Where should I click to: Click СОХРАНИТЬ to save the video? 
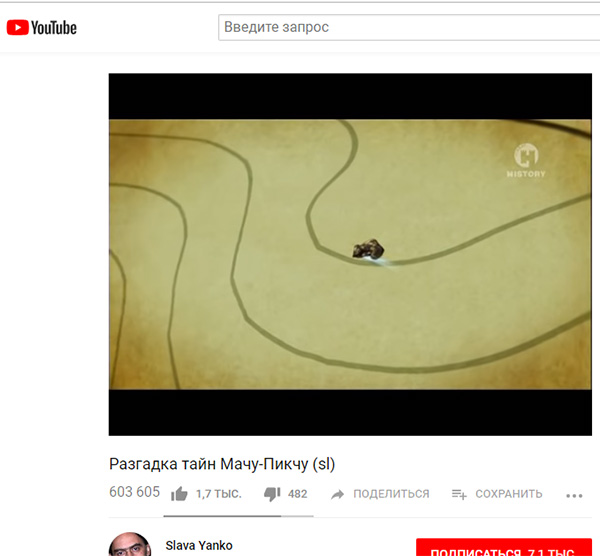[509, 494]
